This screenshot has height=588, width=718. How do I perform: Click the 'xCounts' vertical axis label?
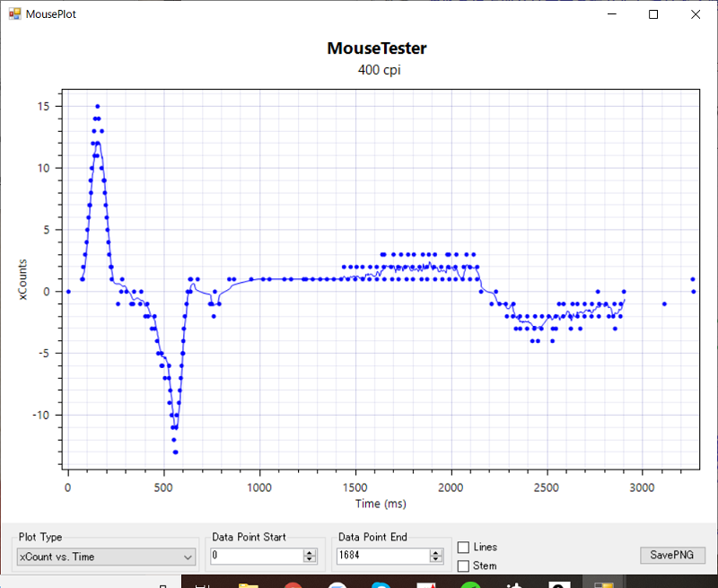click(23, 279)
